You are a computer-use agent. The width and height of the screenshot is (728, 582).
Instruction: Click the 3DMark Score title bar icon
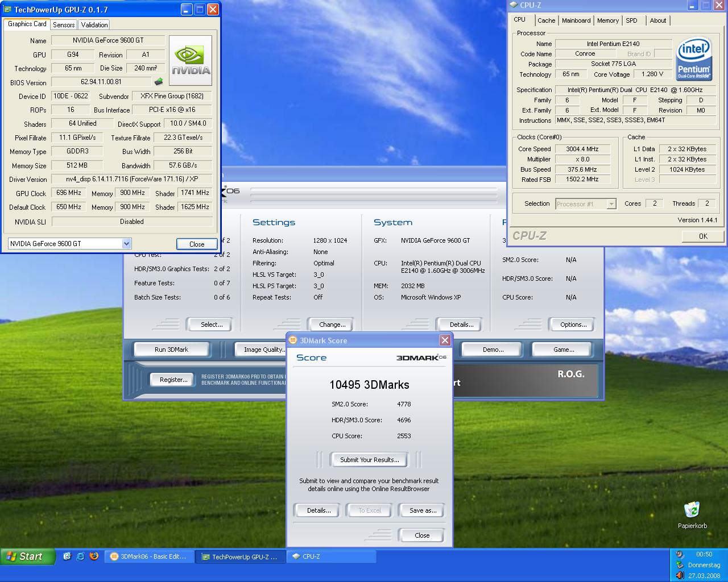(293, 340)
